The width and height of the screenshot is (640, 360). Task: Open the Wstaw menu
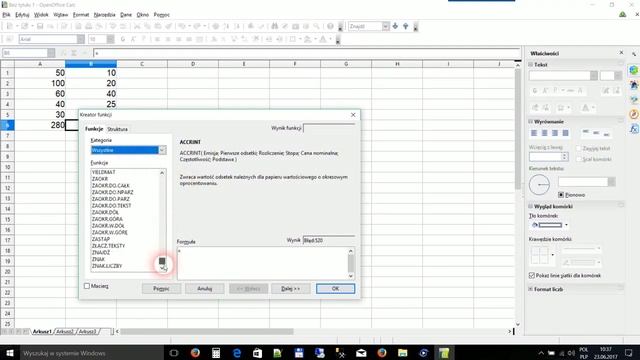(x=60, y=15)
